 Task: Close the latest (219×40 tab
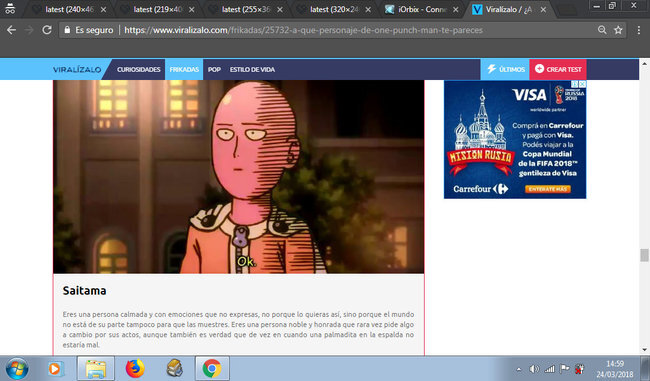tap(192, 10)
